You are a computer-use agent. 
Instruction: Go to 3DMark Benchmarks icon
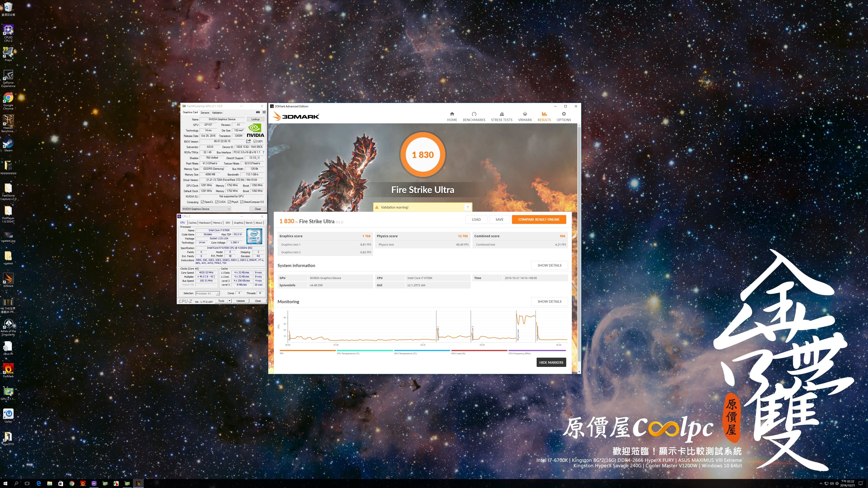point(474,114)
